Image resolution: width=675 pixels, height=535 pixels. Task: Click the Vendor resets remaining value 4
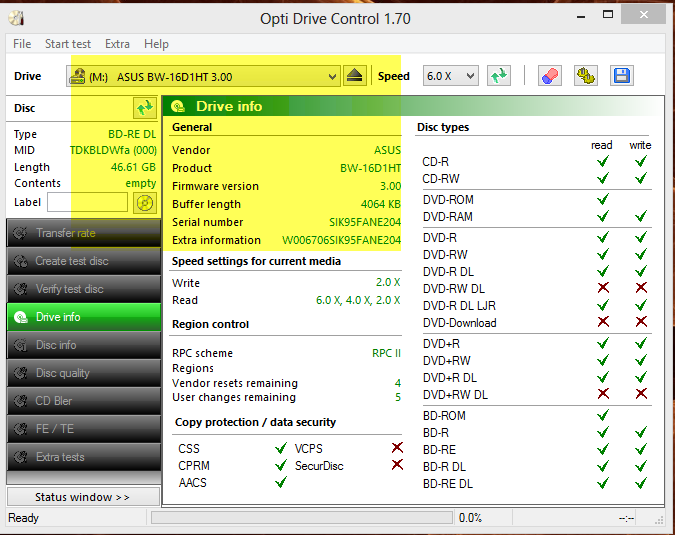pos(398,383)
